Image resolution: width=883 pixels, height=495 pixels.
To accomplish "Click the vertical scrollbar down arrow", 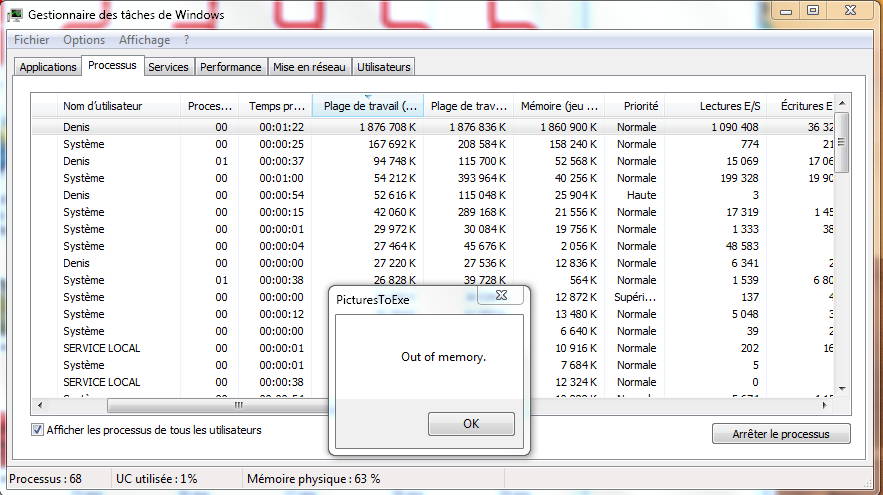I will [842, 388].
